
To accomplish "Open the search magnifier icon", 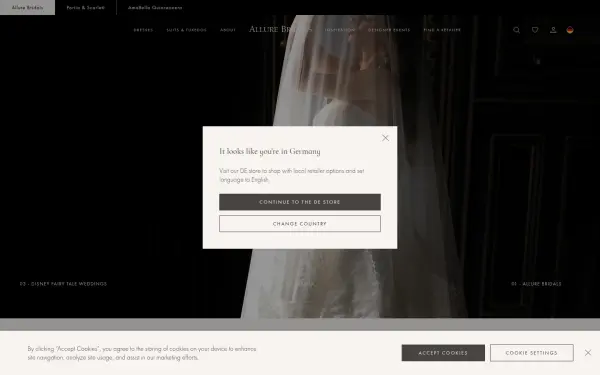I will point(516,30).
